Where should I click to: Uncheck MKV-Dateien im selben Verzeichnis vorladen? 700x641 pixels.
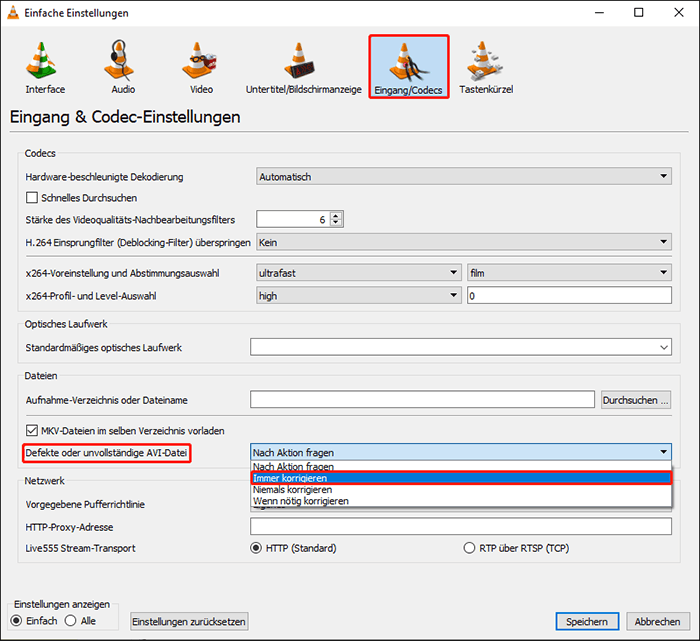click(32, 431)
